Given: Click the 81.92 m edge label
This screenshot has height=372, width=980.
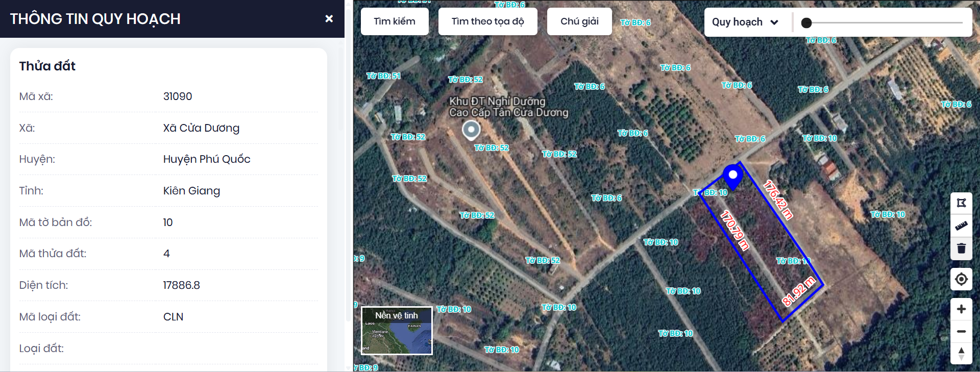Looking at the screenshot, I should coord(798,291).
